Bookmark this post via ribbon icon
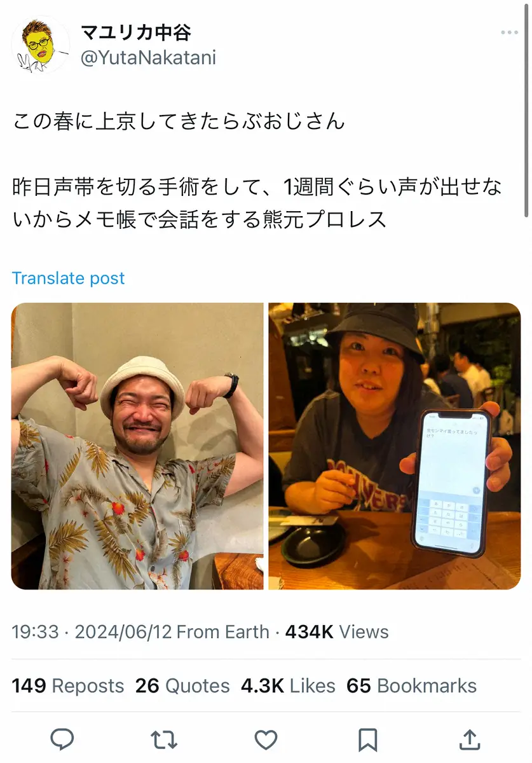This screenshot has width=532, height=763. pos(367,739)
